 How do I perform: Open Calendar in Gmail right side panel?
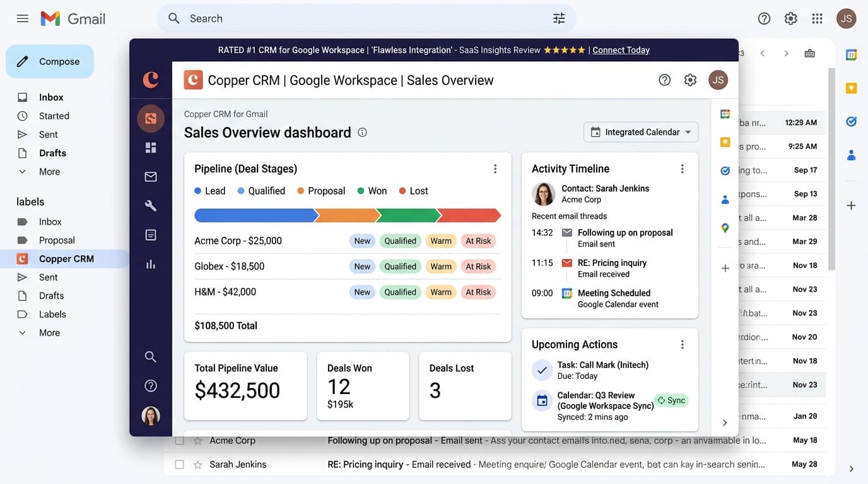pyautogui.click(x=851, y=55)
